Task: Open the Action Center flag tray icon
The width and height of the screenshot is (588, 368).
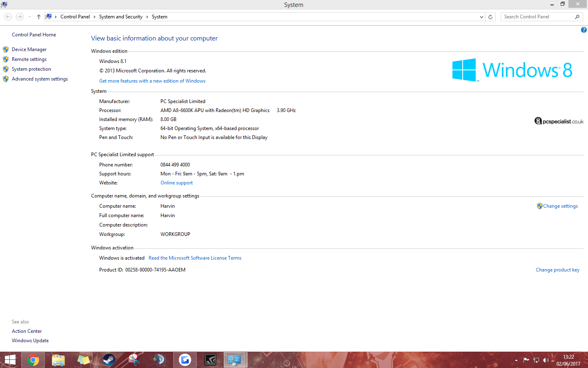Action: click(x=526, y=360)
